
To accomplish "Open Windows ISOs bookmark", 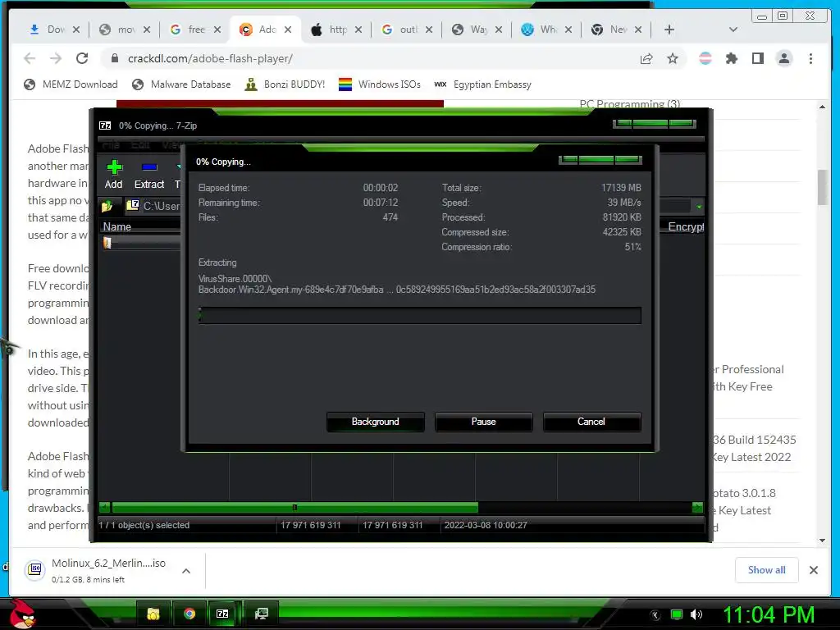I will point(380,84).
